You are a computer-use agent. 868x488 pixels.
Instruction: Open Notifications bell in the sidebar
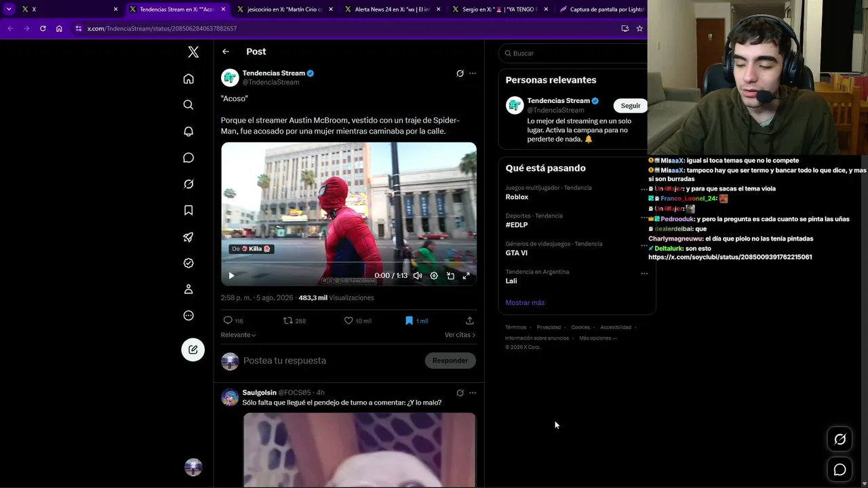pyautogui.click(x=189, y=131)
